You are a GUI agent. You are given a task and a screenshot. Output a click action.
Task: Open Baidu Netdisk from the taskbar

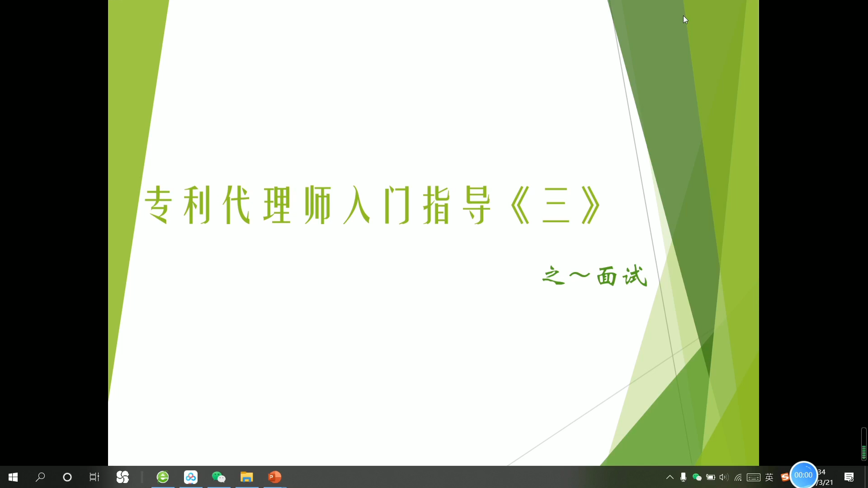pos(191,477)
